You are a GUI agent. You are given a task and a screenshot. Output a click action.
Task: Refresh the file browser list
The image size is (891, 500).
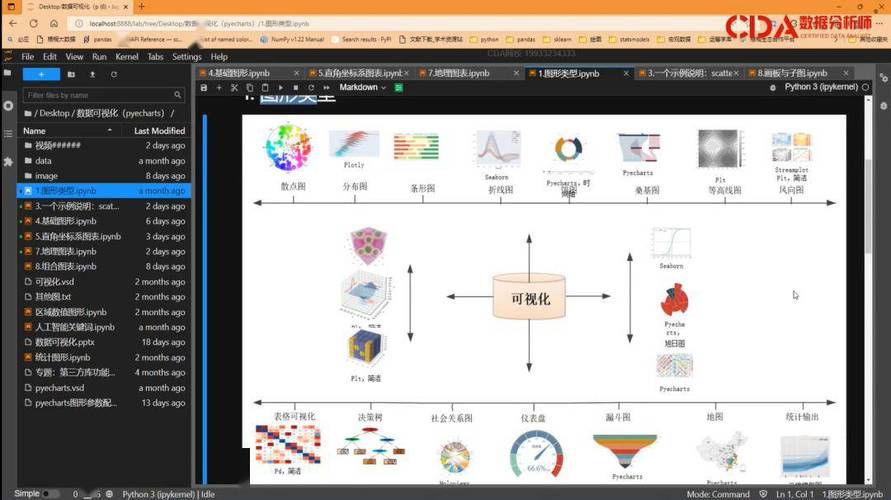click(114, 74)
